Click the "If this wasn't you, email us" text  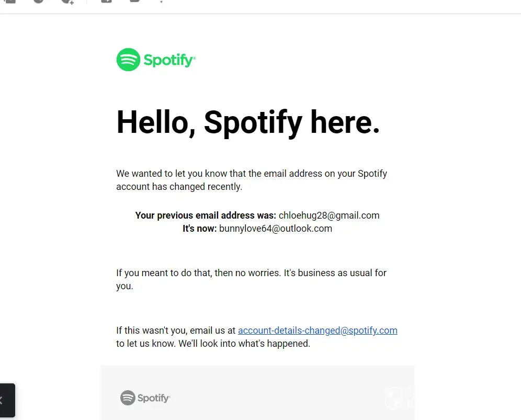[x=176, y=331]
